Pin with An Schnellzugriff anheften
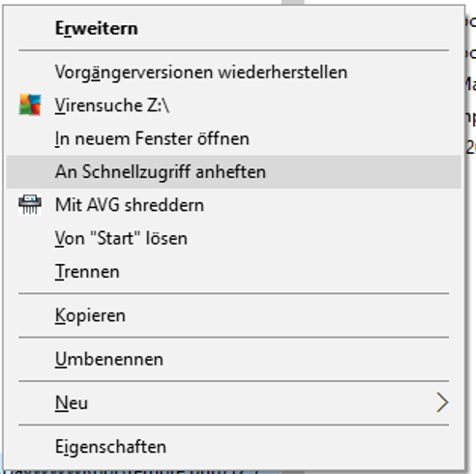Viewport: 476px width, 474px height. click(234, 171)
